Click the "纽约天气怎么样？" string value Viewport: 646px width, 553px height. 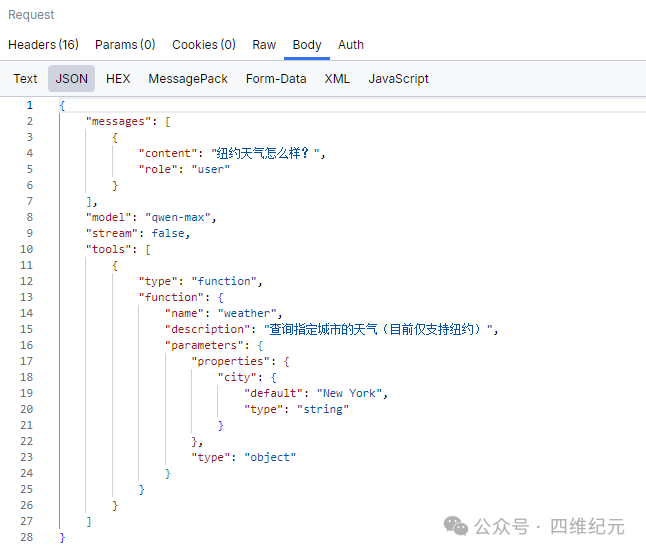(x=265, y=153)
